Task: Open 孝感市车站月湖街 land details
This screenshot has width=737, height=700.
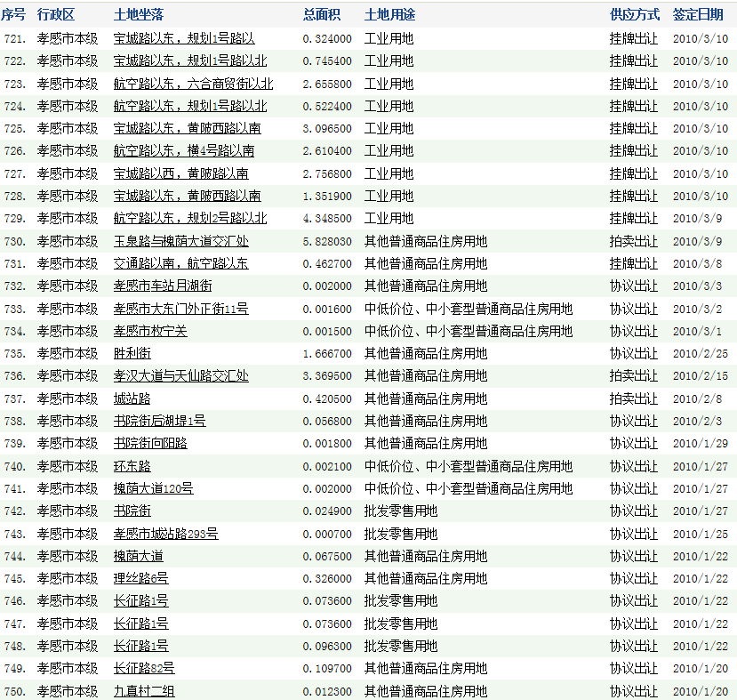Action: [163, 286]
